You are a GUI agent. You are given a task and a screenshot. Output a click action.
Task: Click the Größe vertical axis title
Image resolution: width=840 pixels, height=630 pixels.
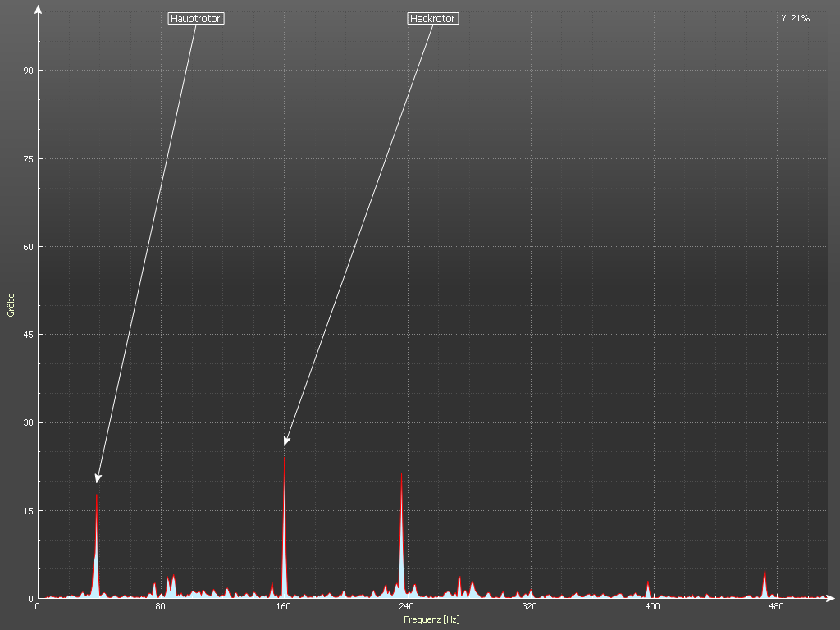click(11, 304)
